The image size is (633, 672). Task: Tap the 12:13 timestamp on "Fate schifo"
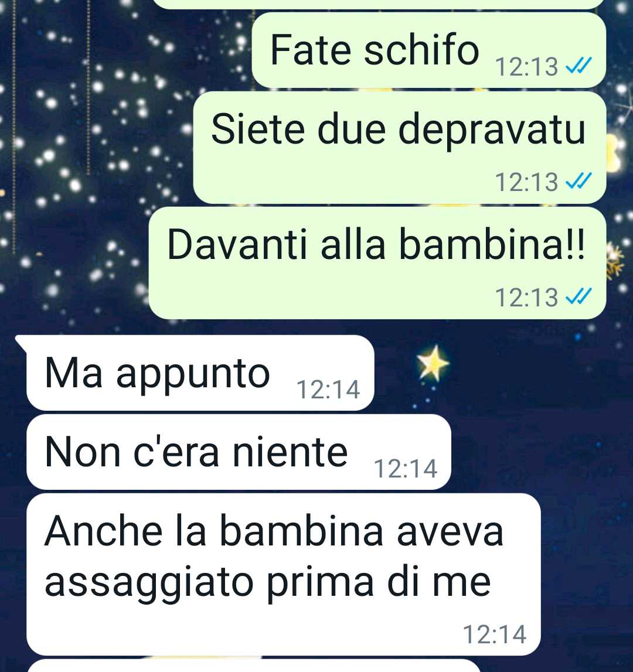[526, 67]
